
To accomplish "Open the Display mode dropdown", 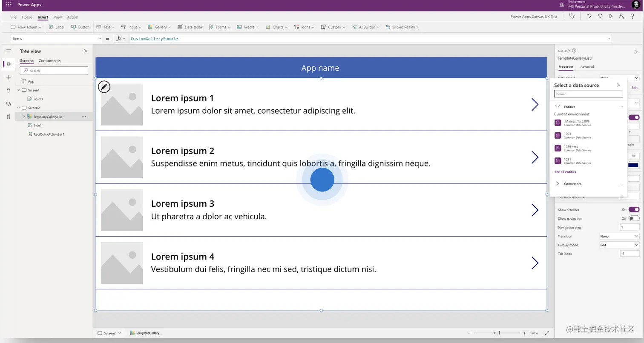I will click(619, 245).
